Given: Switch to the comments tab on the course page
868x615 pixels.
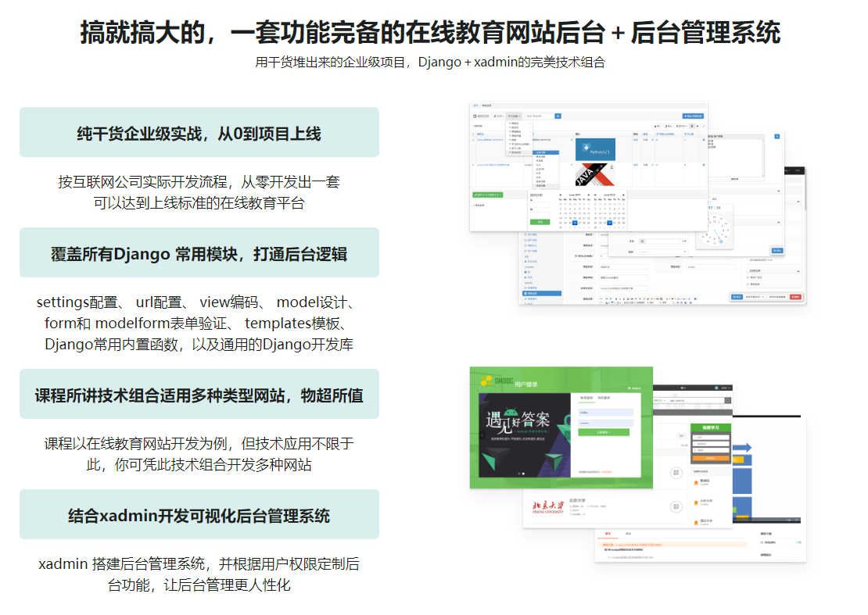Looking at the screenshot, I should [x=627, y=532].
